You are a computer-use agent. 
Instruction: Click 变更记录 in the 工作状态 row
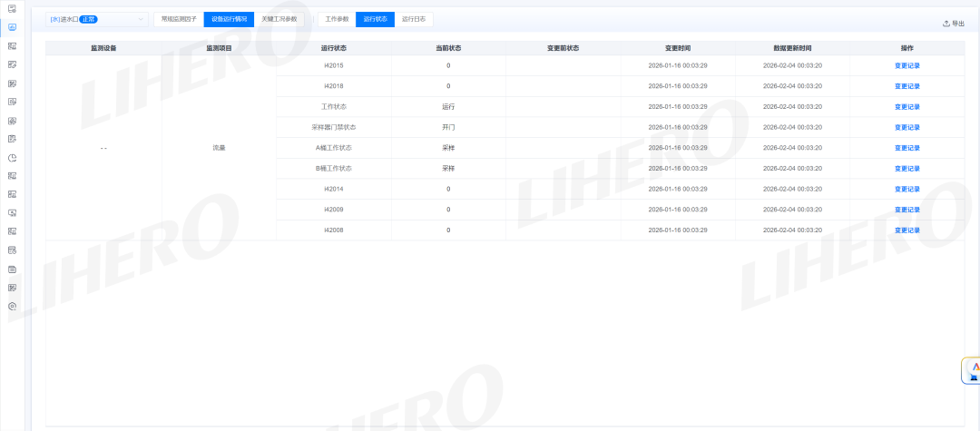click(x=906, y=107)
